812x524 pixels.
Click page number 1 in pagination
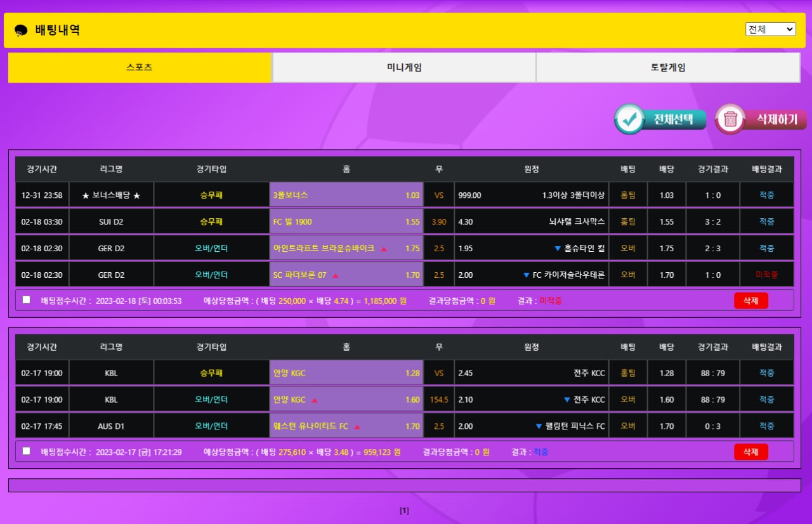tap(404, 511)
